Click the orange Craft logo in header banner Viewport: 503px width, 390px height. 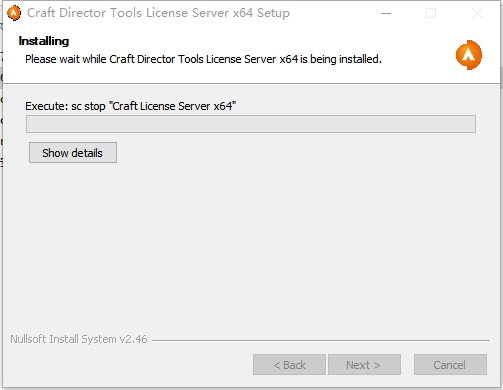(x=469, y=55)
